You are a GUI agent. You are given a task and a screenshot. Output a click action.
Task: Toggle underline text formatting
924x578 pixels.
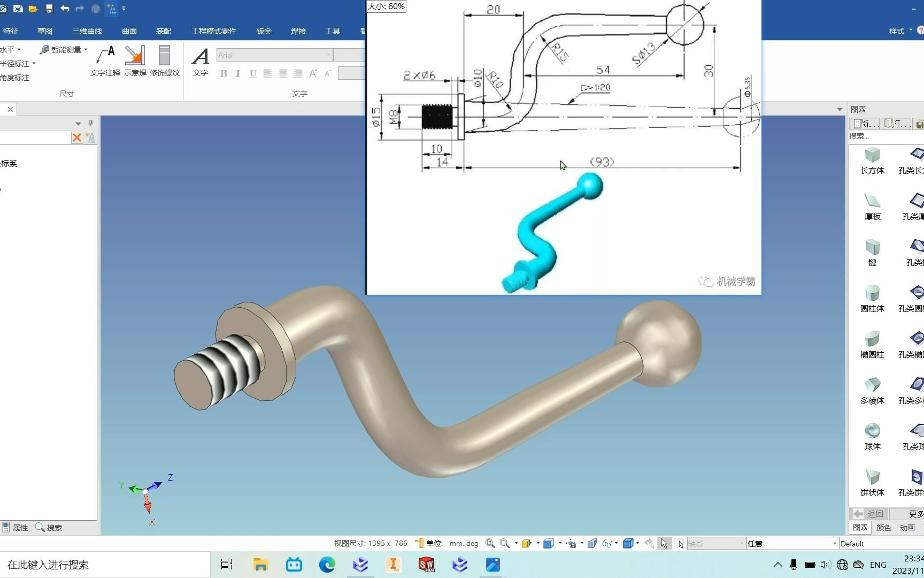pos(253,74)
